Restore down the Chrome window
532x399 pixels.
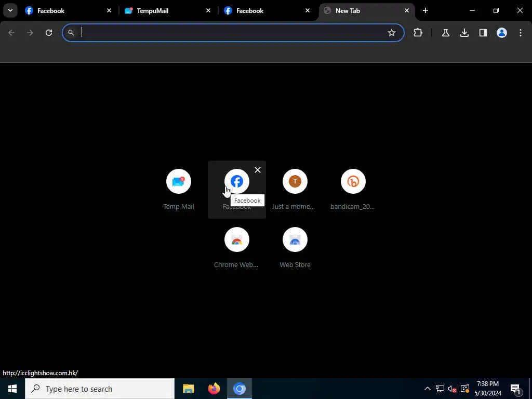pyautogui.click(x=496, y=10)
